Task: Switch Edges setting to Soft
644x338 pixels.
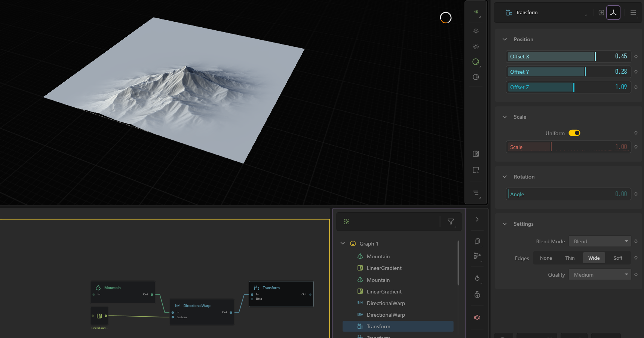Action: pos(617,258)
